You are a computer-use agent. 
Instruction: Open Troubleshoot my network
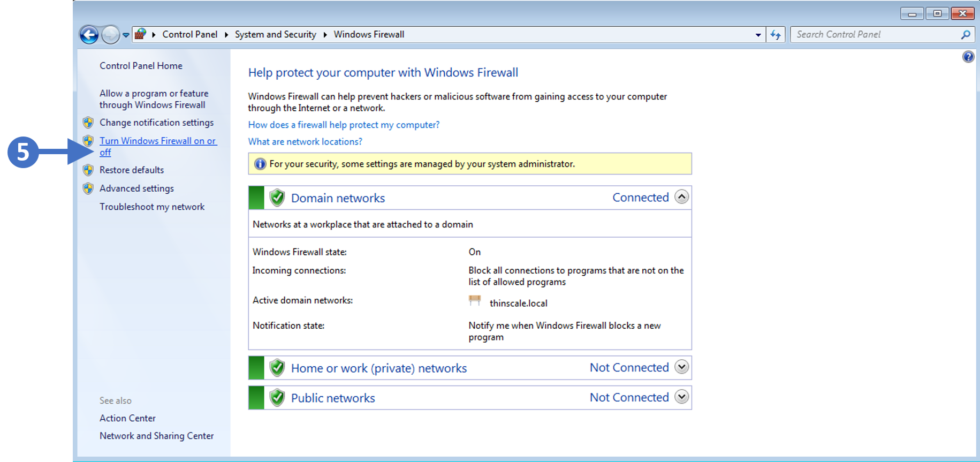[152, 207]
